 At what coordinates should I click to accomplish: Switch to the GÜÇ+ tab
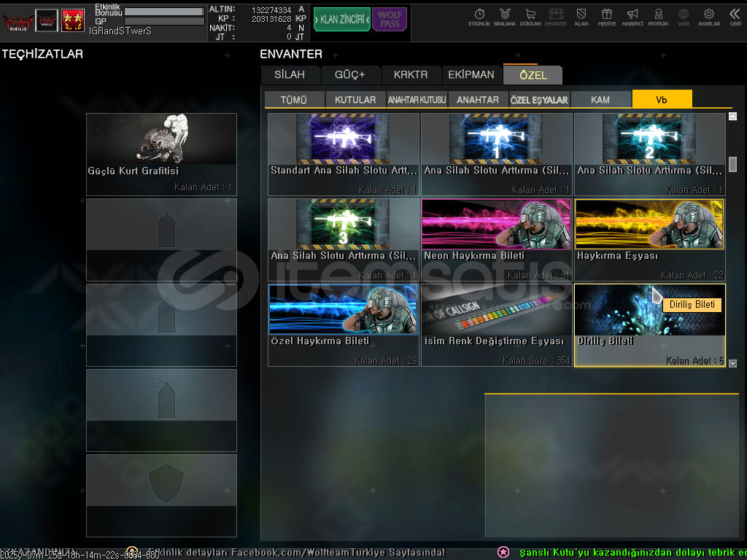[350, 75]
